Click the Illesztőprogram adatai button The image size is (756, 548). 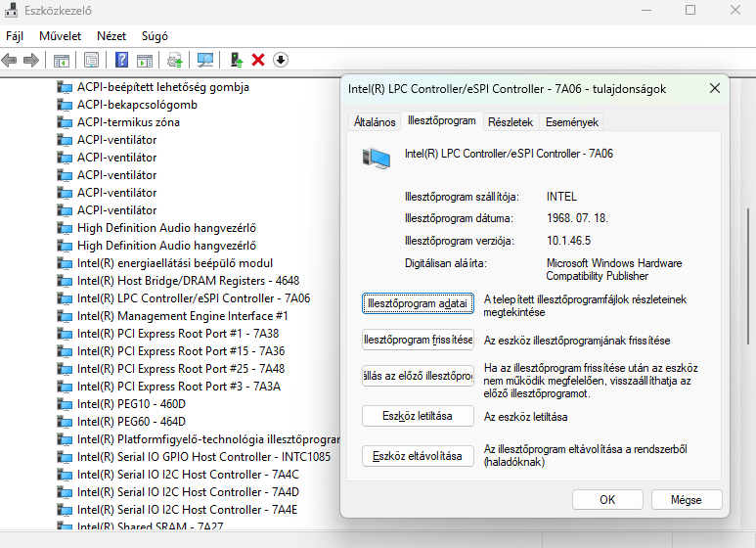pyautogui.click(x=418, y=303)
